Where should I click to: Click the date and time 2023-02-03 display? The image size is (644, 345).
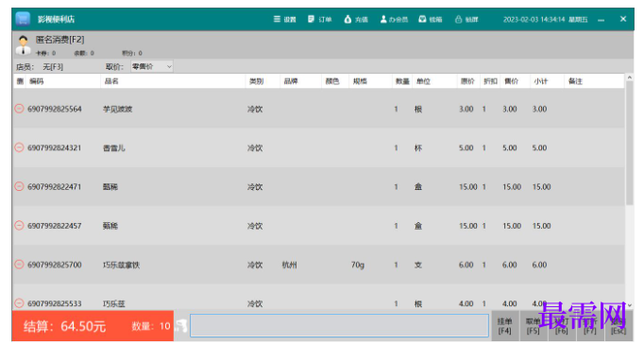pos(546,19)
